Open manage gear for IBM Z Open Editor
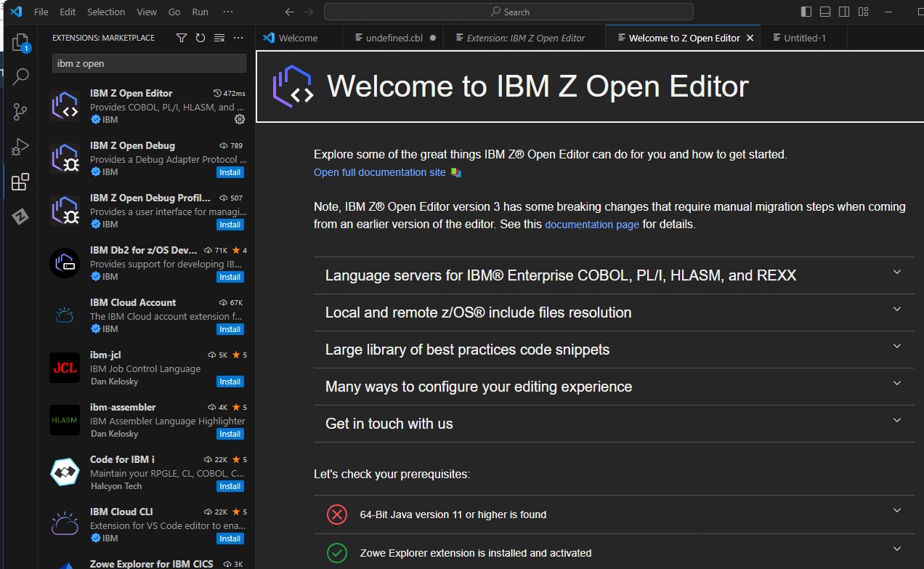The image size is (924, 569). (x=240, y=119)
